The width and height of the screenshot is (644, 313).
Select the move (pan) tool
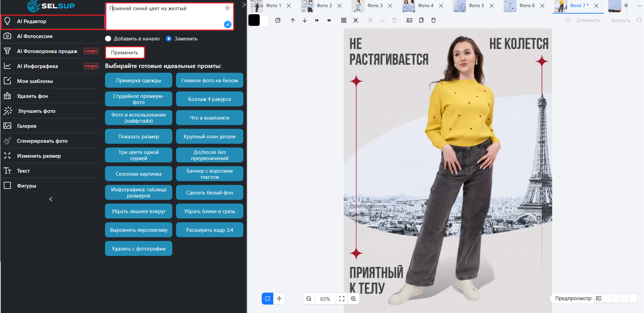click(x=279, y=299)
